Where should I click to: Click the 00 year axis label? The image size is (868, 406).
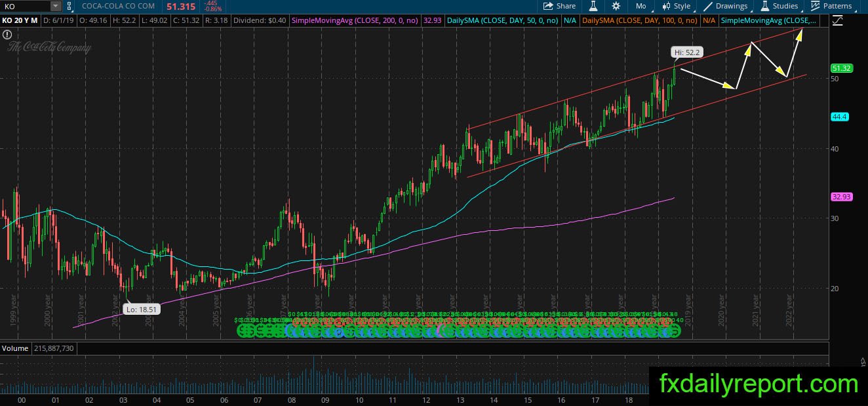coord(21,400)
